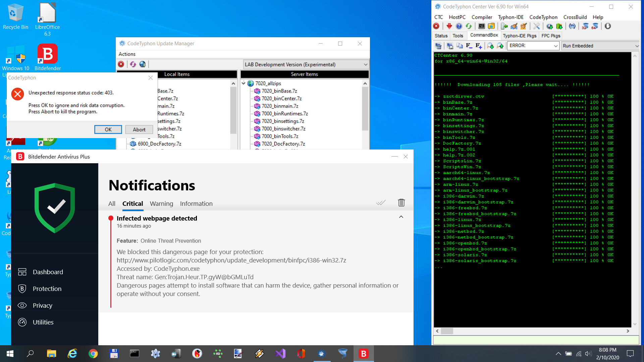
Task: Collapse the 7020_allzips tree node
Action: click(x=244, y=83)
